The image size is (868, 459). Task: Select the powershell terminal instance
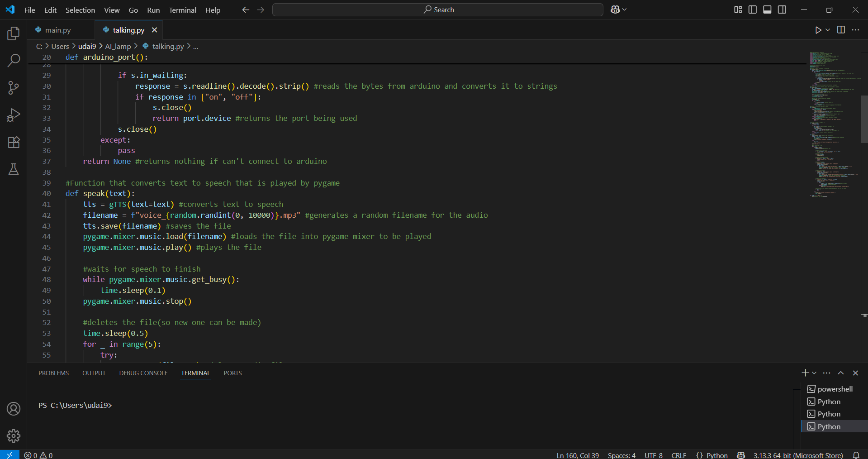pos(834,389)
